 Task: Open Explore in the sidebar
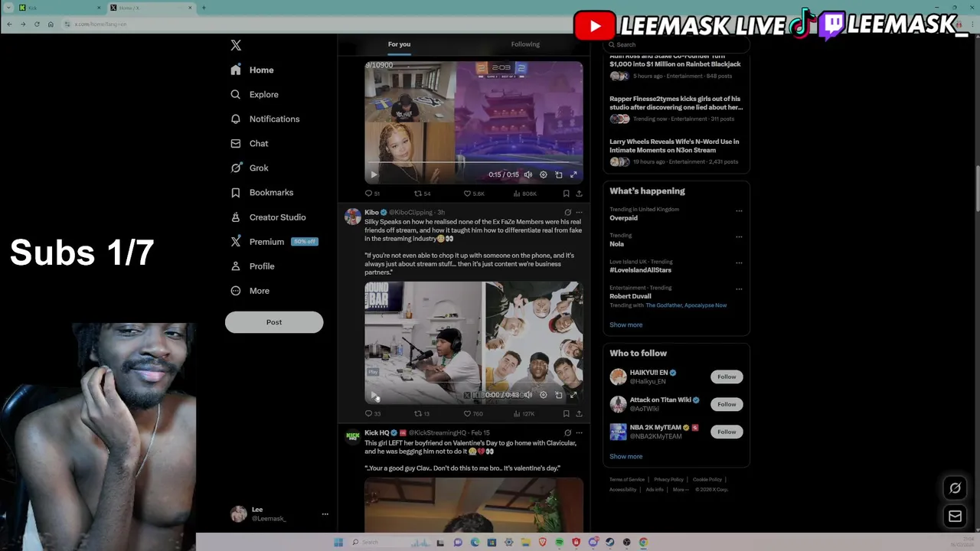[255, 94]
